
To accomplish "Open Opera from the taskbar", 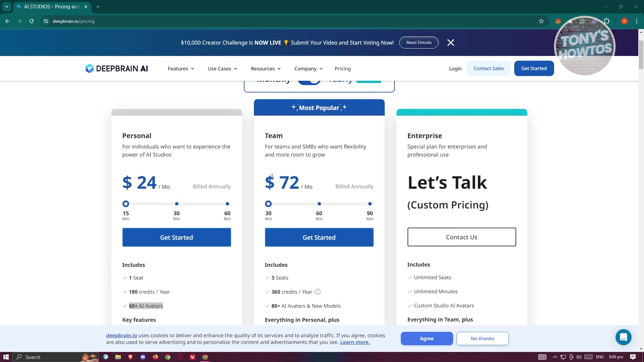I will (180, 357).
